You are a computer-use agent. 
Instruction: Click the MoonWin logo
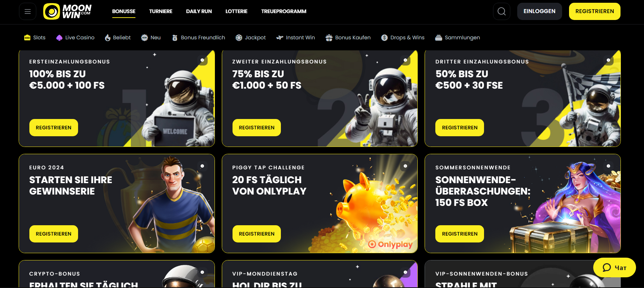(67, 11)
